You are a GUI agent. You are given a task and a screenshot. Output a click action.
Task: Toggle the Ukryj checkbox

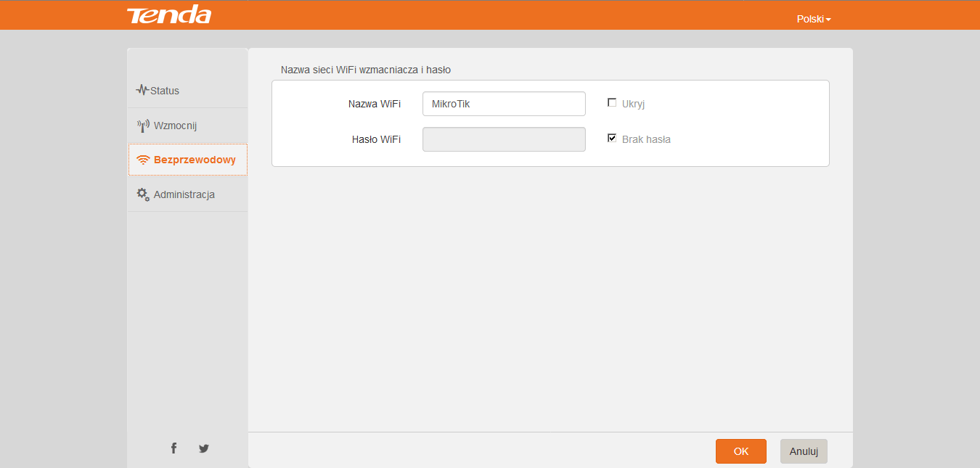612,102
